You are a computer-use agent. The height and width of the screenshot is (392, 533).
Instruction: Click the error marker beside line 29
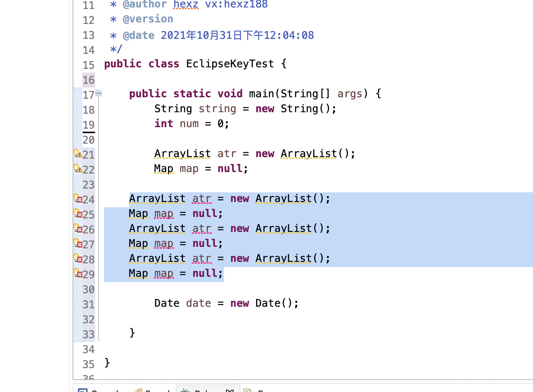[77, 273]
